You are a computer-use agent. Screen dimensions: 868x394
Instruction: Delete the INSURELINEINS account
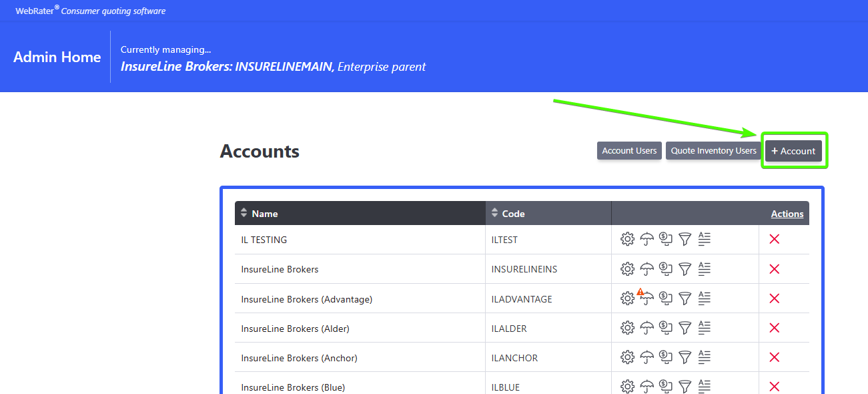pyautogui.click(x=775, y=268)
